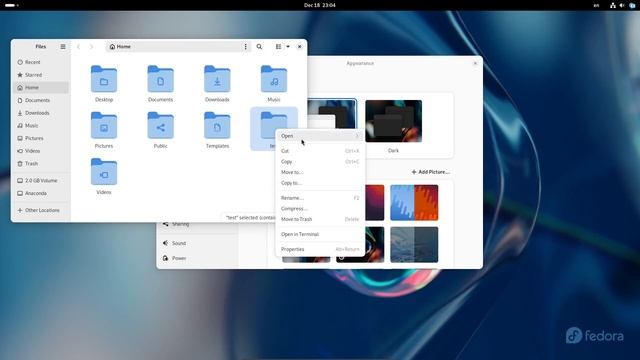Screen dimensions: 640x360
Task: Select the Desktop folder icon
Action: tap(104, 79)
